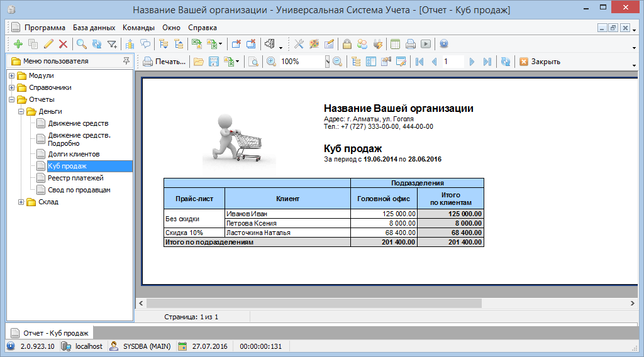Open the Справка menu
The image size is (644, 357).
pyautogui.click(x=202, y=28)
